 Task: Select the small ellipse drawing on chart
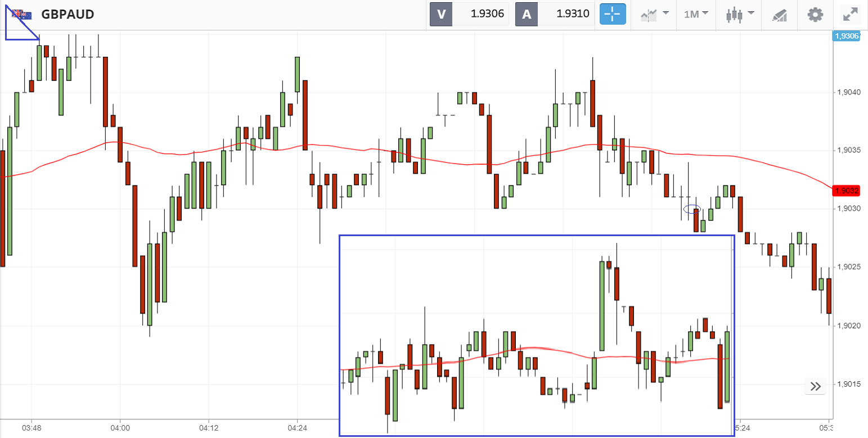click(x=692, y=209)
